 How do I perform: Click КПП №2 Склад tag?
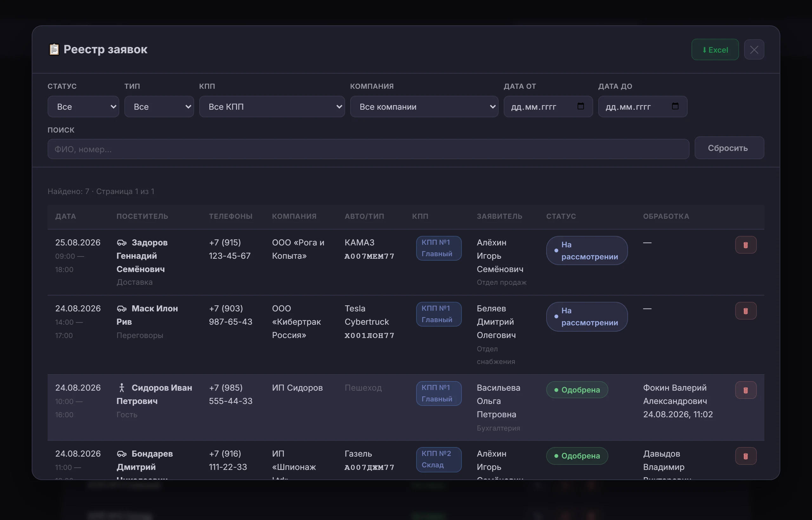click(x=438, y=459)
